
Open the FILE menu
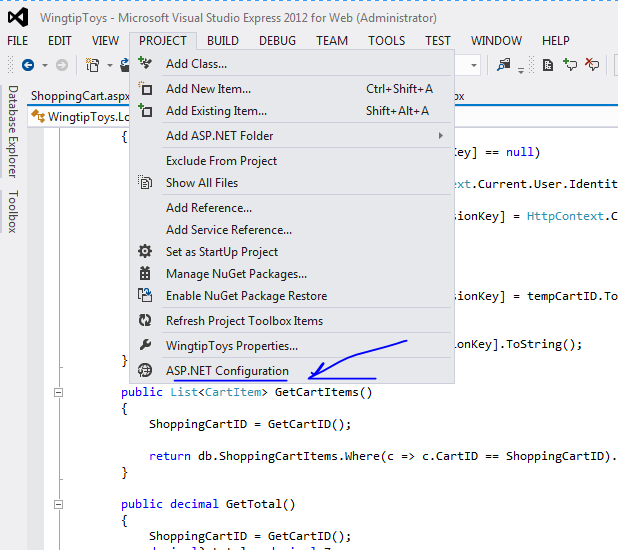[17, 41]
